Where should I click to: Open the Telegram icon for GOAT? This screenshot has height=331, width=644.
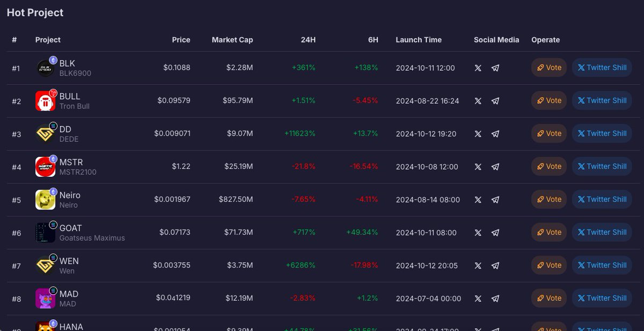[495, 233]
